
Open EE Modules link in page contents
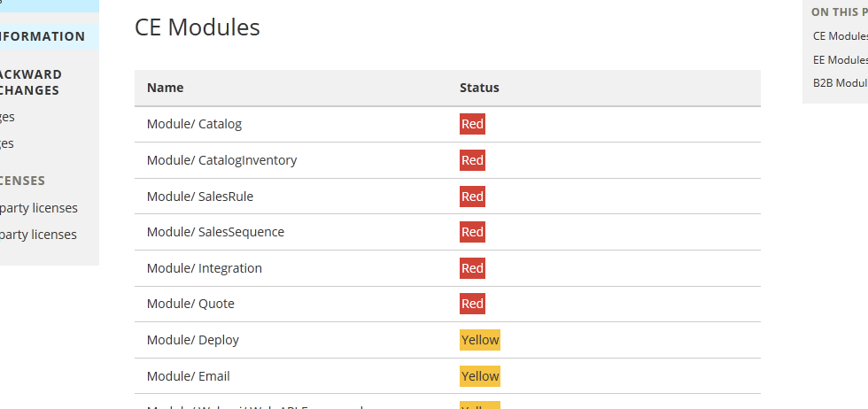839,59
